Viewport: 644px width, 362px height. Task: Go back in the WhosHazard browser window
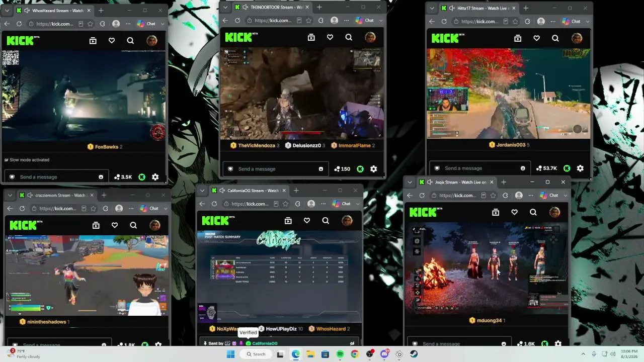[7, 24]
